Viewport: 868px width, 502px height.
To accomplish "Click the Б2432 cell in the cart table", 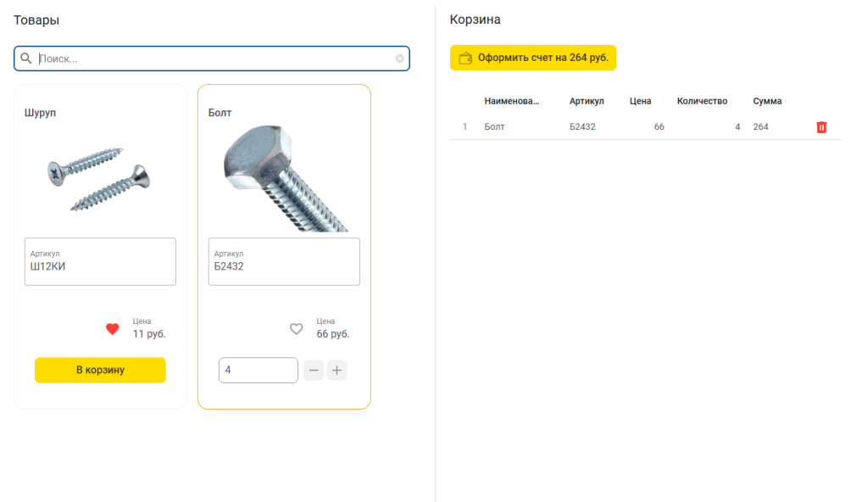I will click(582, 127).
